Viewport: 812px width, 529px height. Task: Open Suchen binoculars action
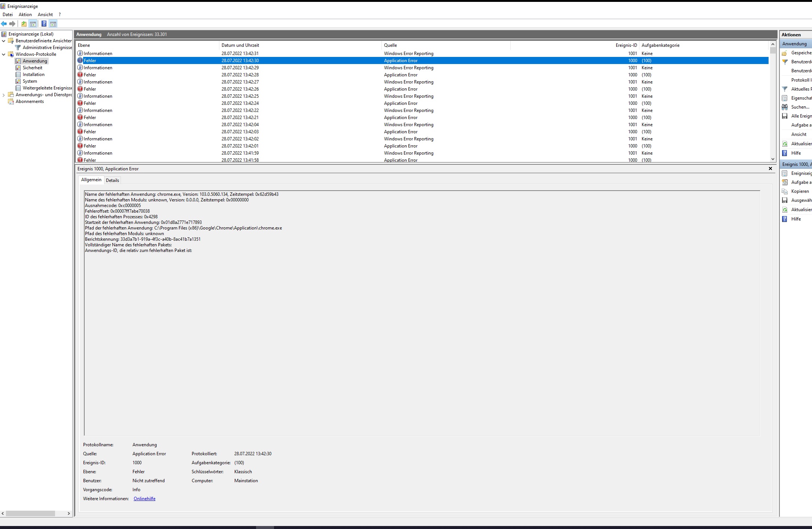tap(800, 107)
